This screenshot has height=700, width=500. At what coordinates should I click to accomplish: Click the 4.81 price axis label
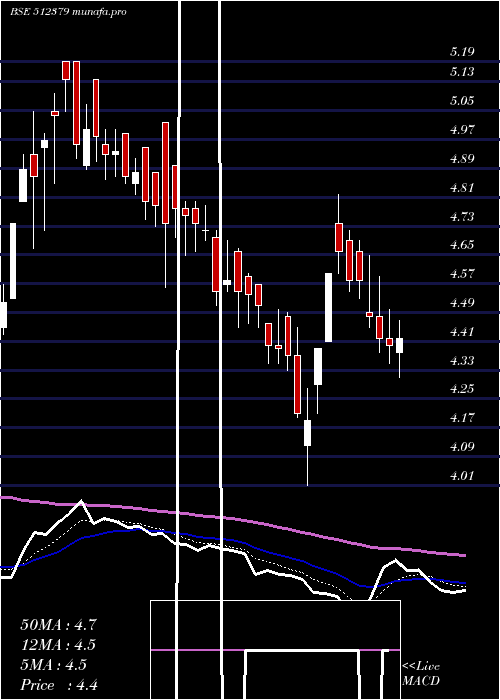click(462, 188)
